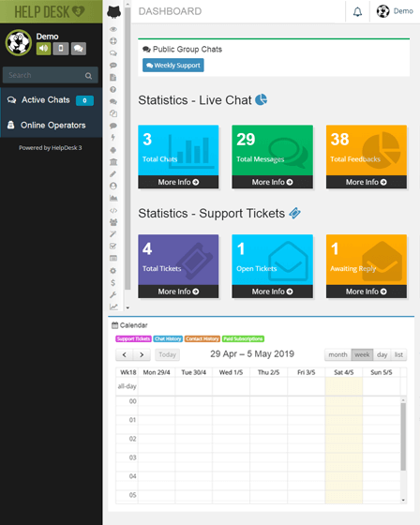Open the code brackets icon in sidebar

coord(113,210)
